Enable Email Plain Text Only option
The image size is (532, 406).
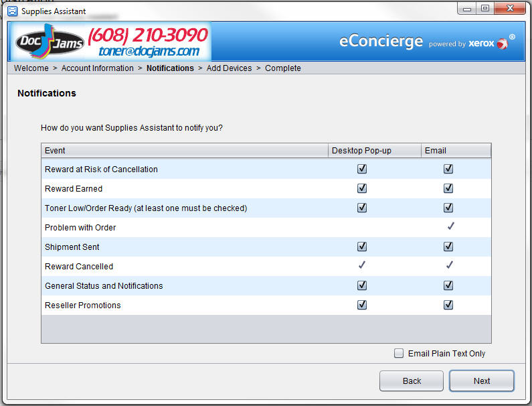(399, 354)
